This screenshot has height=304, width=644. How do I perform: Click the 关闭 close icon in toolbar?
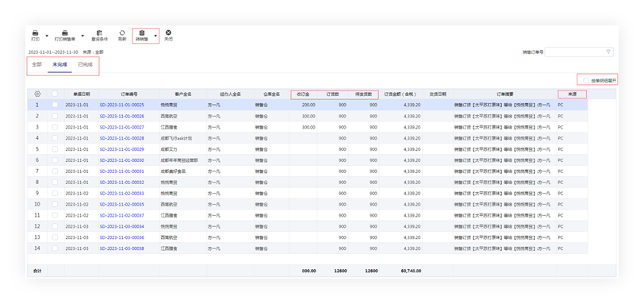point(168,33)
